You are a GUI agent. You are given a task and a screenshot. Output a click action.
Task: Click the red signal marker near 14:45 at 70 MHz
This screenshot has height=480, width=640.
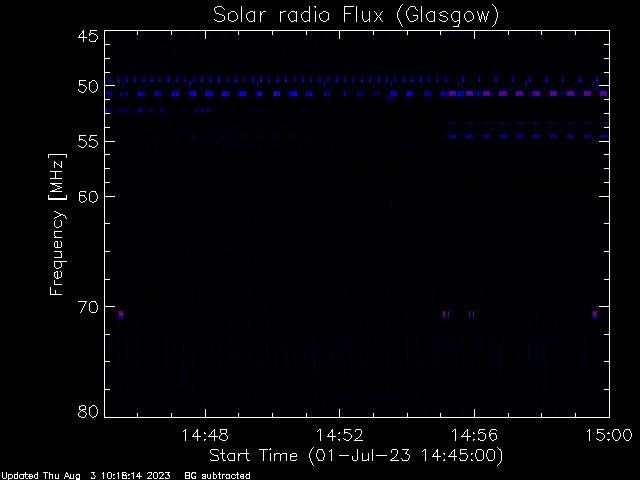tap(121, 314)
